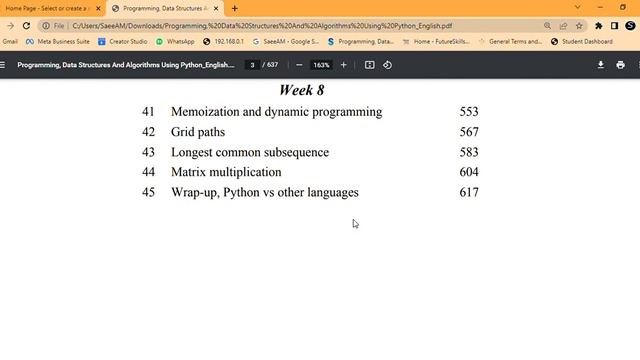Open the 192.168.0.1 bookmark
This screenshot has width=640, height=360.
click(223, 41)
